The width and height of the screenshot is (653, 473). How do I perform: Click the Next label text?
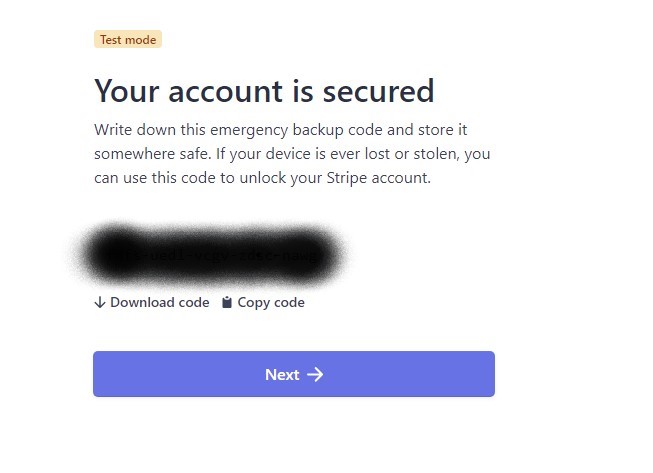point(282,375)
